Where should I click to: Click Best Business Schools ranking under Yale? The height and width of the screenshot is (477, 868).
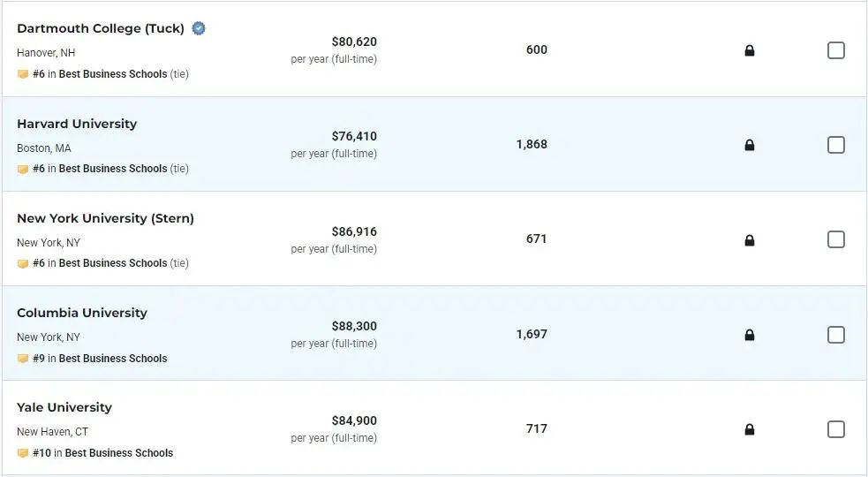[x=119, y=453]
